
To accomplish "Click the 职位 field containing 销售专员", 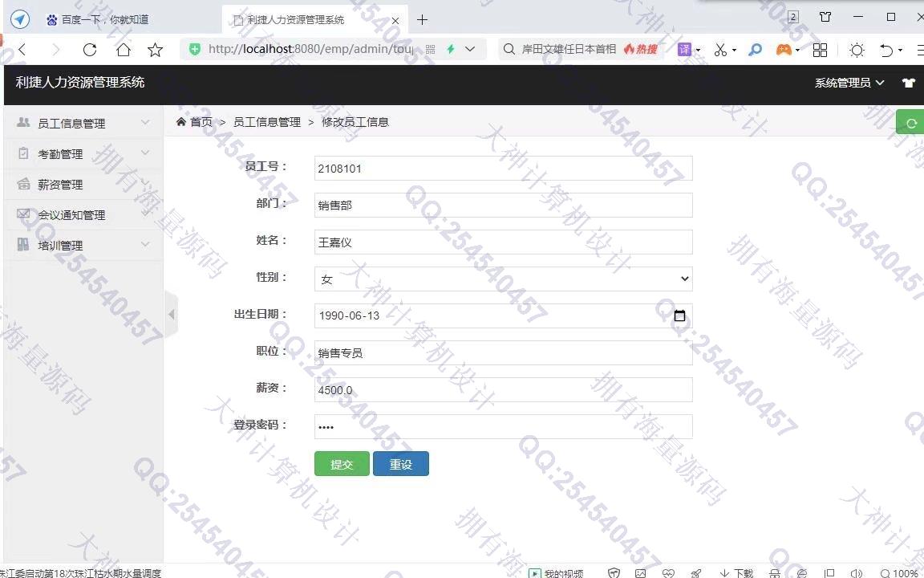I will click(x=503, y=352).
